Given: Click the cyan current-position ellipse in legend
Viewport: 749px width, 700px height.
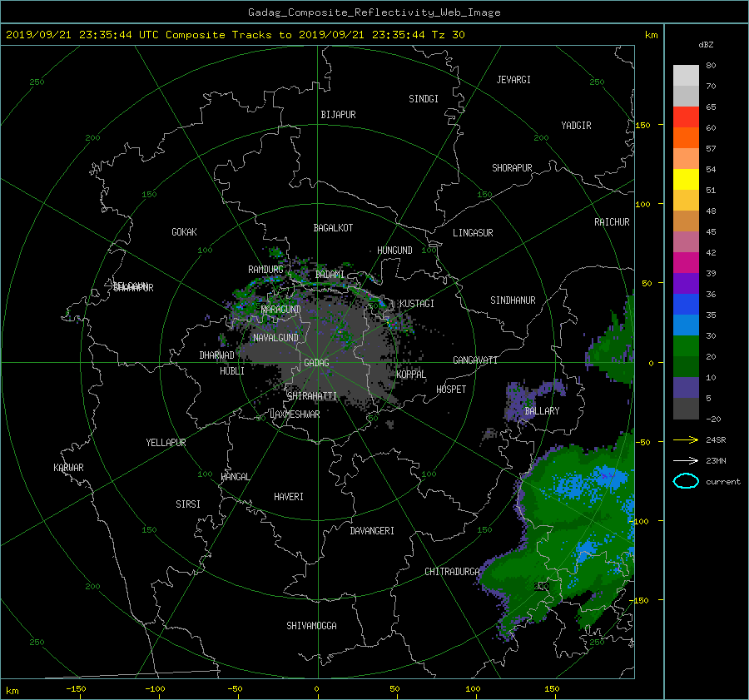Looking at the screenshot, I should click(x=686, y=481).
